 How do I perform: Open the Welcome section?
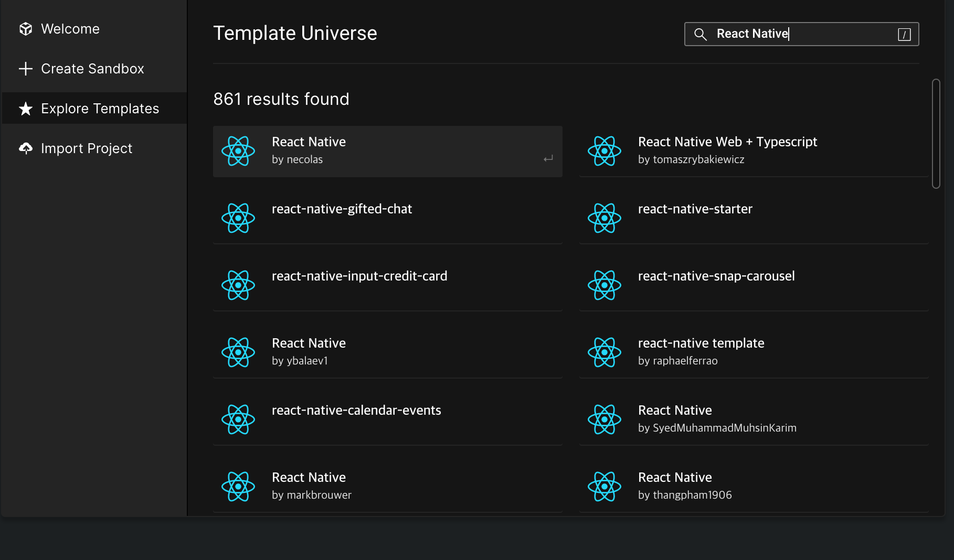point(94,29)
